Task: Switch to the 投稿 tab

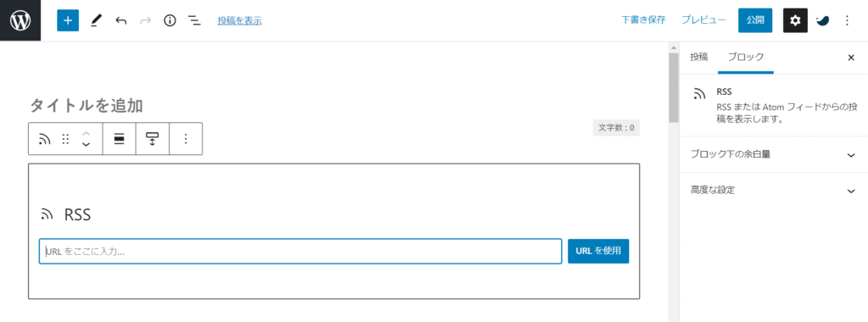Action: [698, 57]
